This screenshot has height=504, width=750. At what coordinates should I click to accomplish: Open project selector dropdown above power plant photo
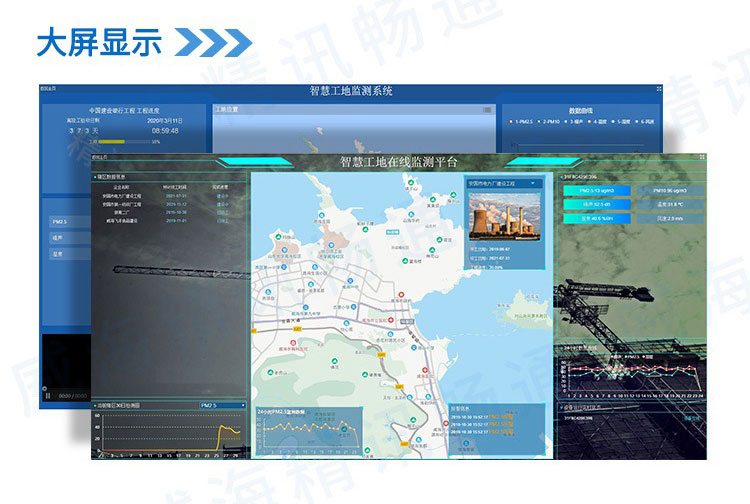pos(504,184)
